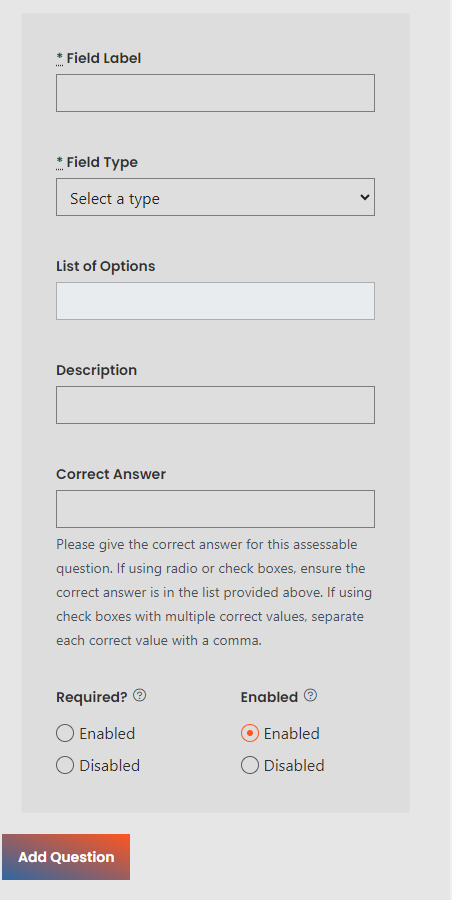452x900 pixels.
Task: Click the Description caption text
Action: 96,370
